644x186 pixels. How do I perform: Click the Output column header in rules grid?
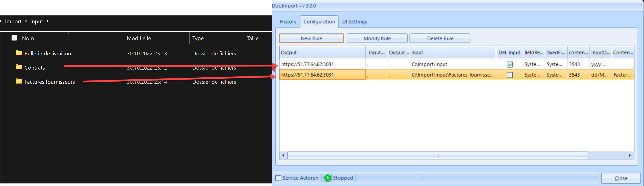pos(322,52)
